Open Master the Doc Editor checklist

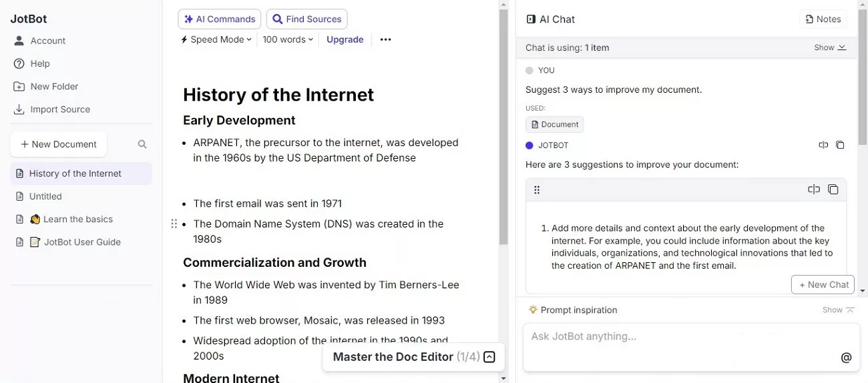click(413, 357)
